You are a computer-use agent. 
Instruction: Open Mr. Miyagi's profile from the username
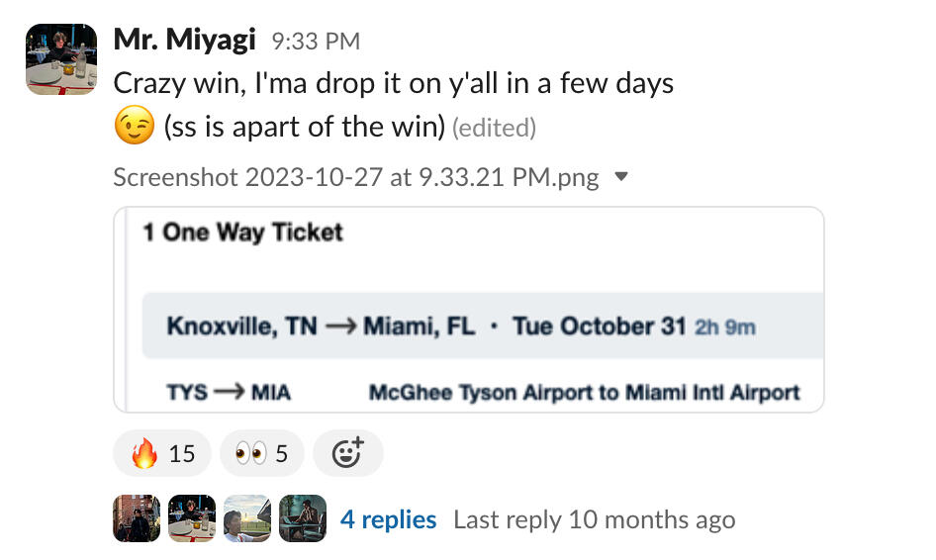[x=185, y=40]
